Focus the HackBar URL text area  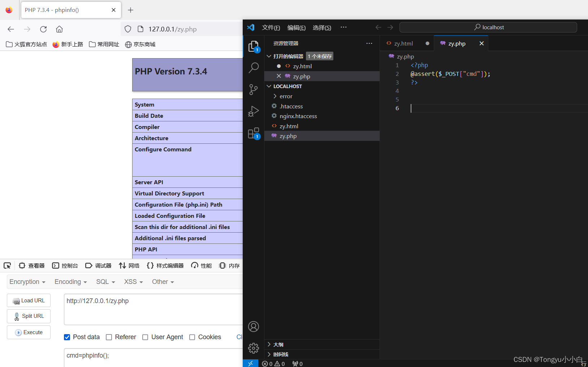click(x=154, y=309)
